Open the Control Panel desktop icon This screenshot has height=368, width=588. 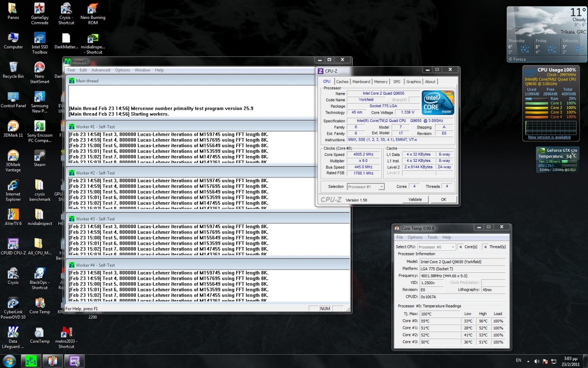(13, 99)
